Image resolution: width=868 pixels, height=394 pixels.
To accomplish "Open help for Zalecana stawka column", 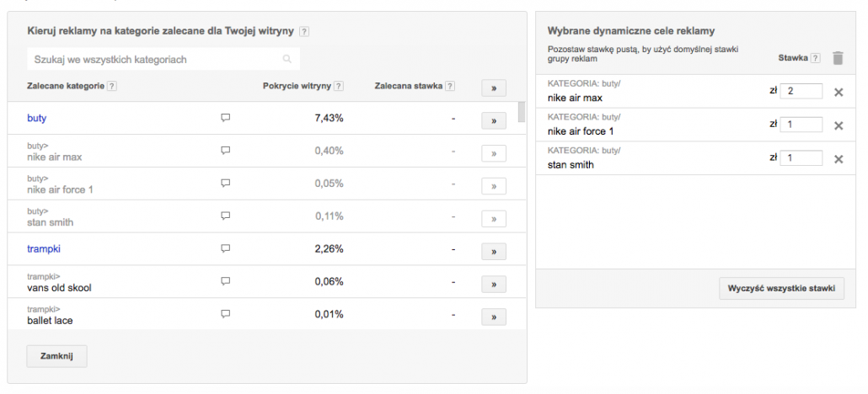I will 450,86.
